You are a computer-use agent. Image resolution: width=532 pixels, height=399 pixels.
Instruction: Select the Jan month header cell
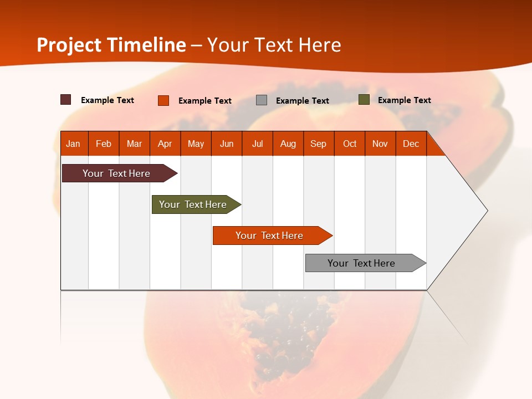point(73,144)
